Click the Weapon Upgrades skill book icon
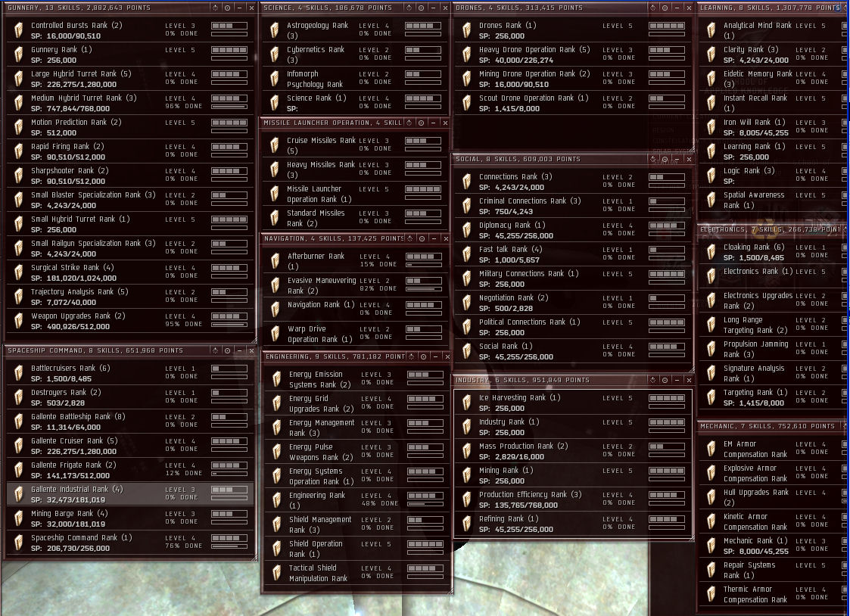This screenshot has height=616, width=850. coord(18,321)
